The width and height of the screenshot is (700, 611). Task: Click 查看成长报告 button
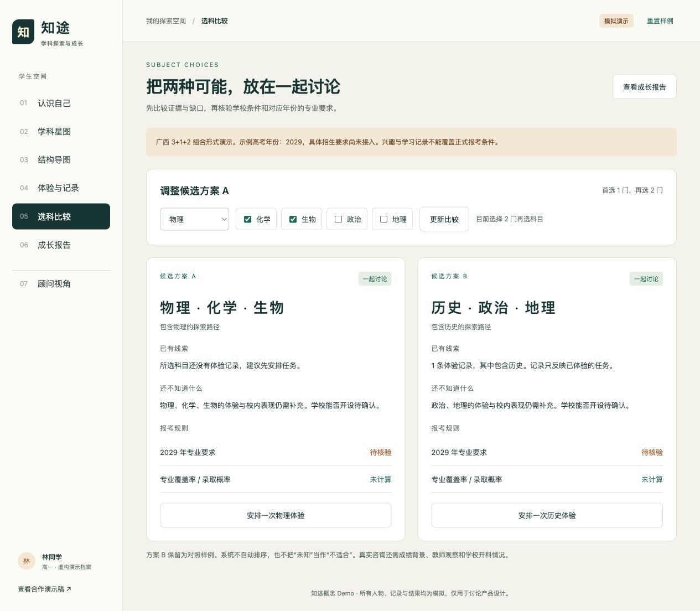click(x=645, y=87)
